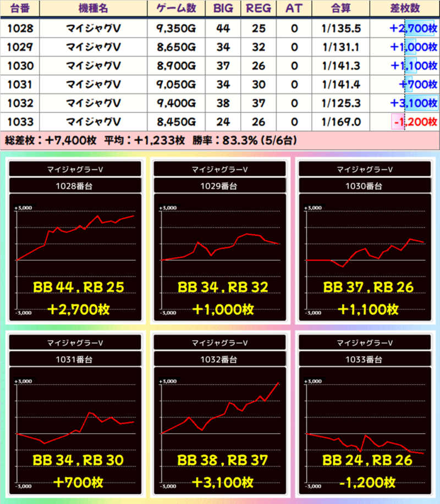Open the 1030番台 slump graph
Screen dimensions: 440x504
pyautogui.click(x=365, y=257)
